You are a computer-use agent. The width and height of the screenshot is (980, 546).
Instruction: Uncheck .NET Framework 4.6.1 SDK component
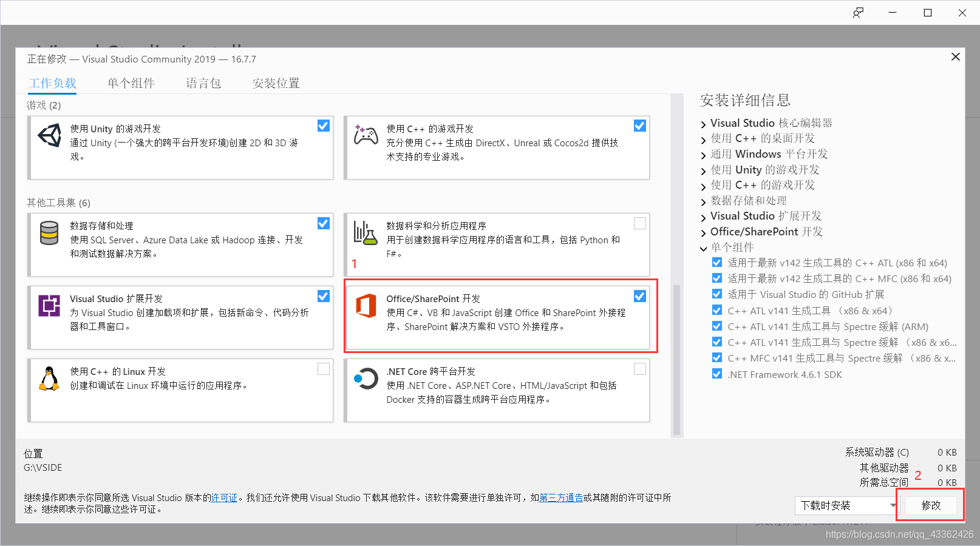click(x=717, y=374)
